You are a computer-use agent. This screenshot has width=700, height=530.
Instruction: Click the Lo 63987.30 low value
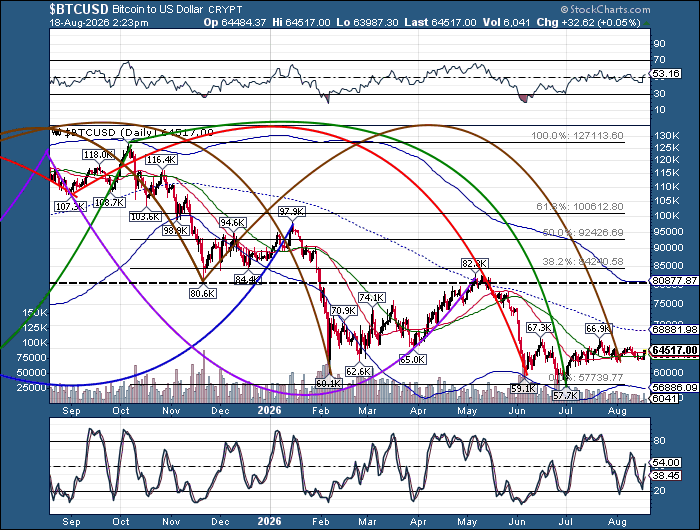pos(367,22)
